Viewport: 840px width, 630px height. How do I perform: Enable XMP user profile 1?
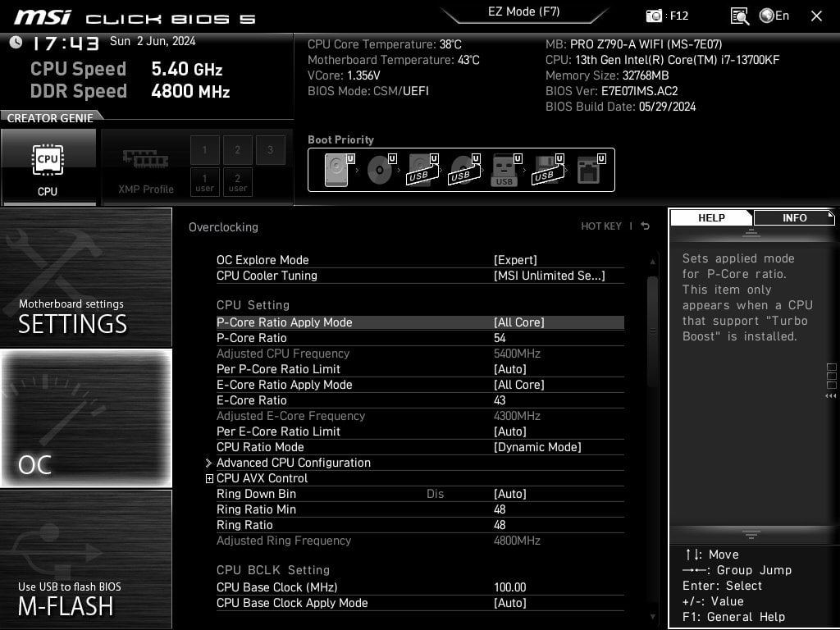(204, 182)
